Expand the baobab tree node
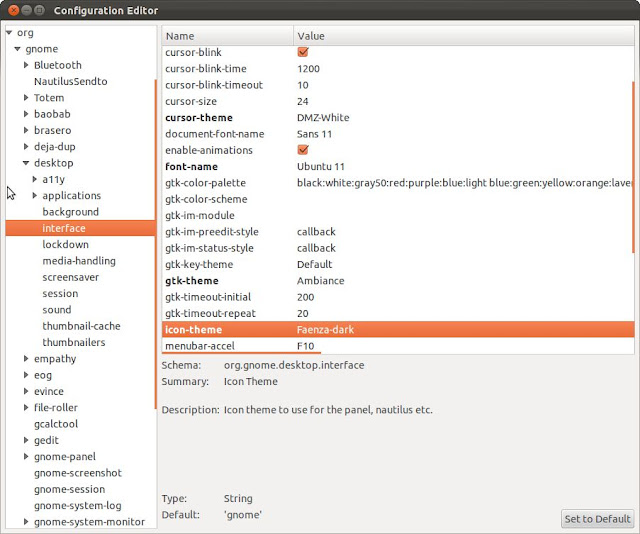640x534 pixels. point(26,114)
